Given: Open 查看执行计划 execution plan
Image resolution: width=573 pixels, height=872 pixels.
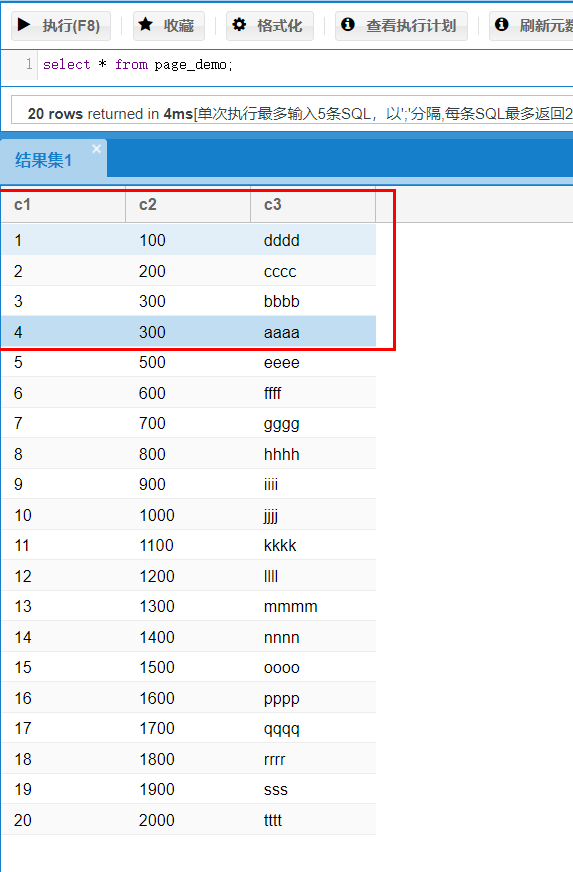Looking at the screenshot, I should pos(401,26).
